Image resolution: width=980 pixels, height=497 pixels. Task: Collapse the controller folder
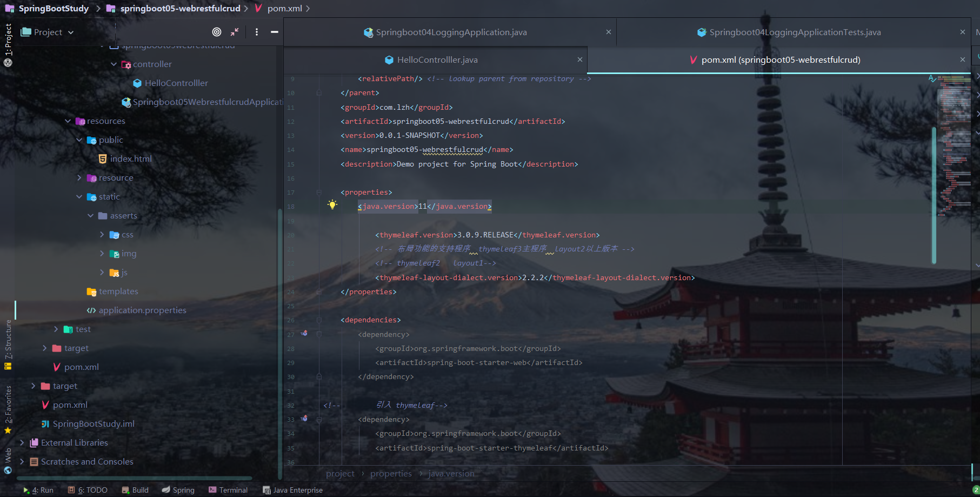pos(114,64)
